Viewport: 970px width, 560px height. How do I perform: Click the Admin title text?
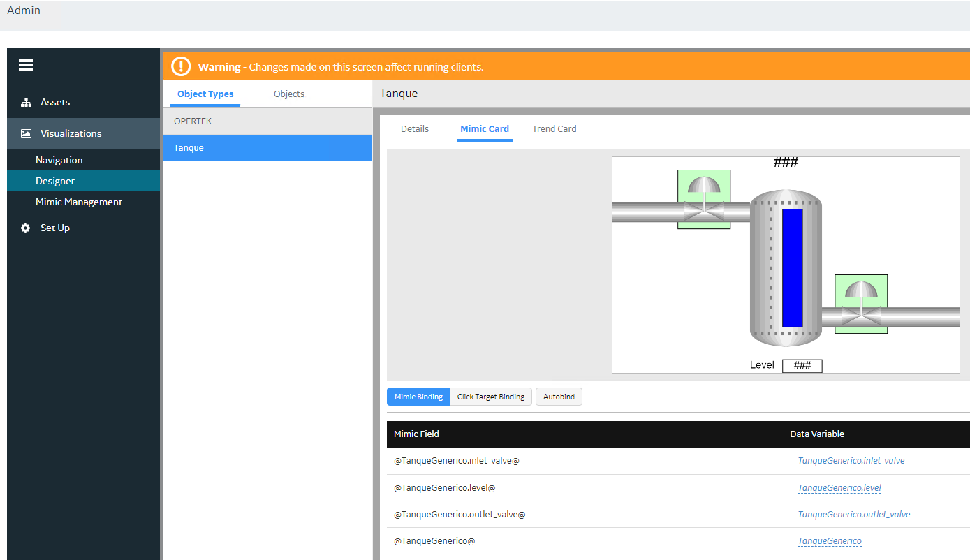tap(24, 10)
